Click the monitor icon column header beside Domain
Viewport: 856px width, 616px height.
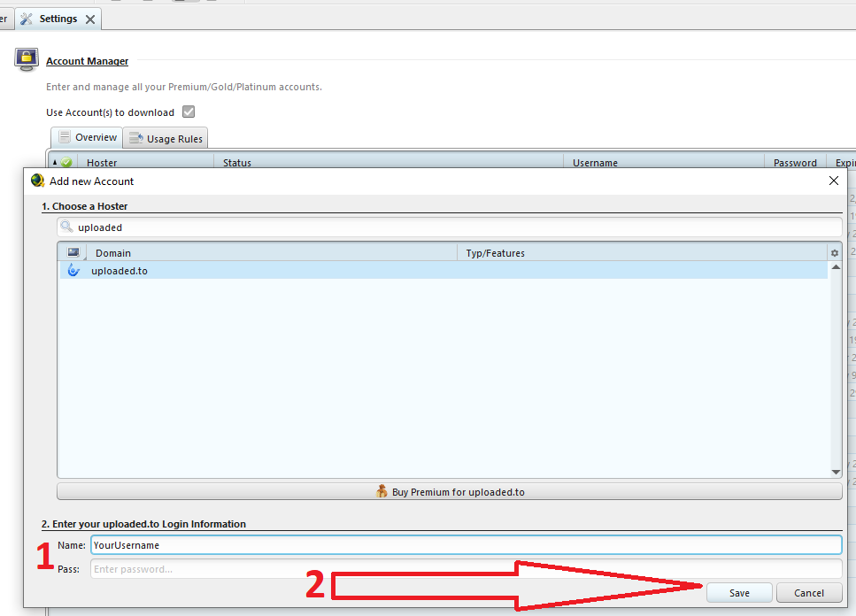pos(73,252)
